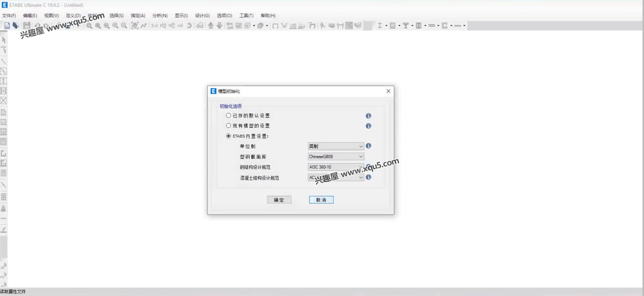Select the Draw Grids tool in sidebar
The image size is (644, 296).
pos(4,197)
